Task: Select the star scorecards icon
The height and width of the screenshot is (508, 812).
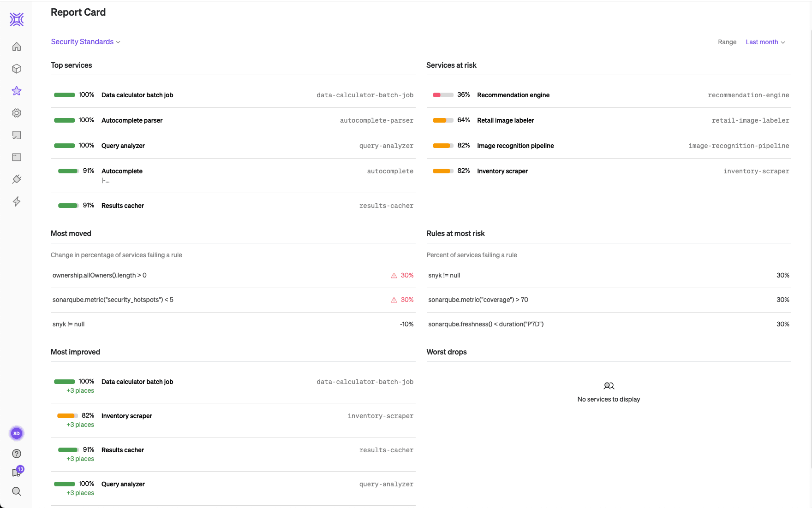Action: click(x=17, y=91)
